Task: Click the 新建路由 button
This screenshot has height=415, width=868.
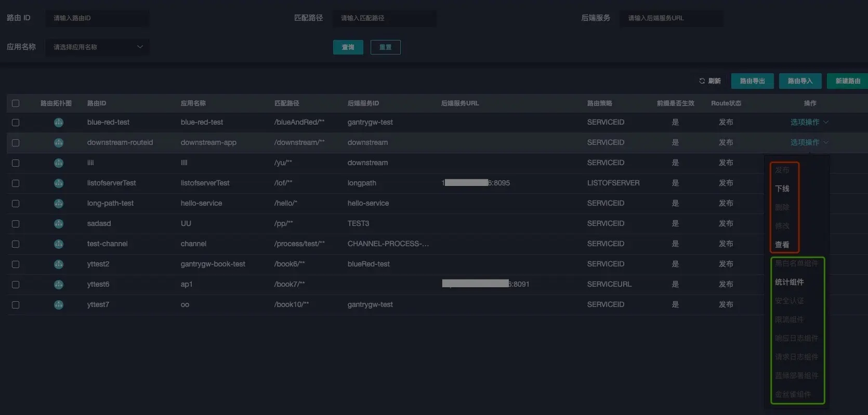Action: point(848,81)
